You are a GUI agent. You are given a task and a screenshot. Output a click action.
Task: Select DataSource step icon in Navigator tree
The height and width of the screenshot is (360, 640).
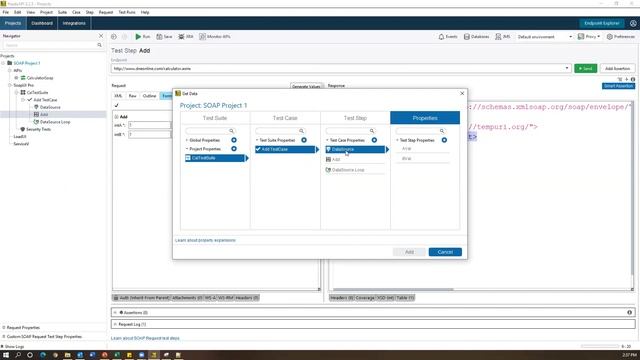(36, 107)
